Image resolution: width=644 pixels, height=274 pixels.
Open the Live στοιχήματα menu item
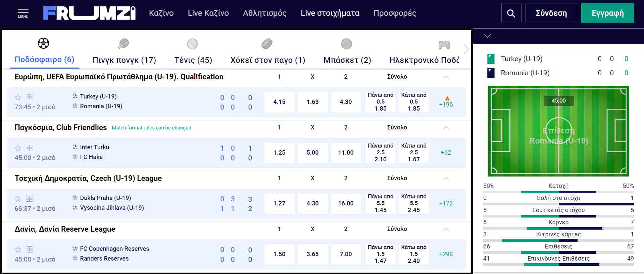(330, 13)
